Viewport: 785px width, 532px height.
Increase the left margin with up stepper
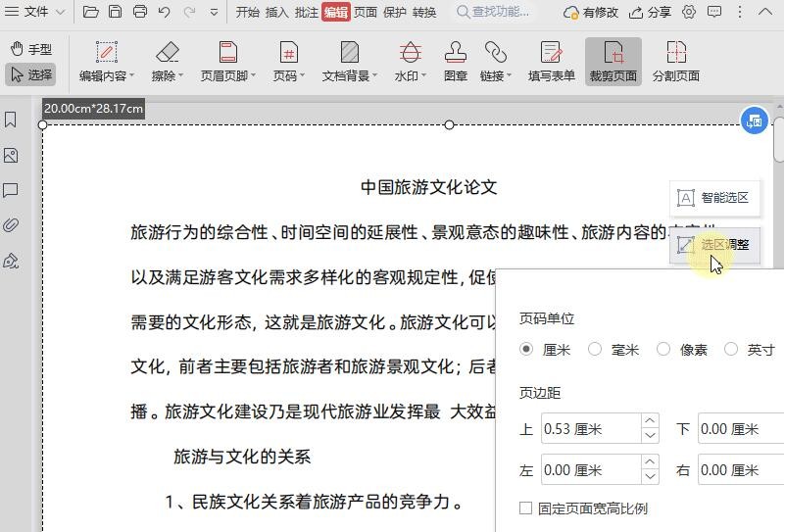[650, 463]
